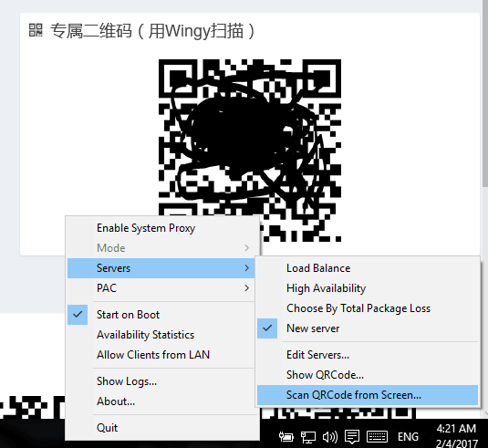Select Choose By Total Package Loss
Viewport: 488px width, 448px height.
pyautogui.click(x=368, y=308)
